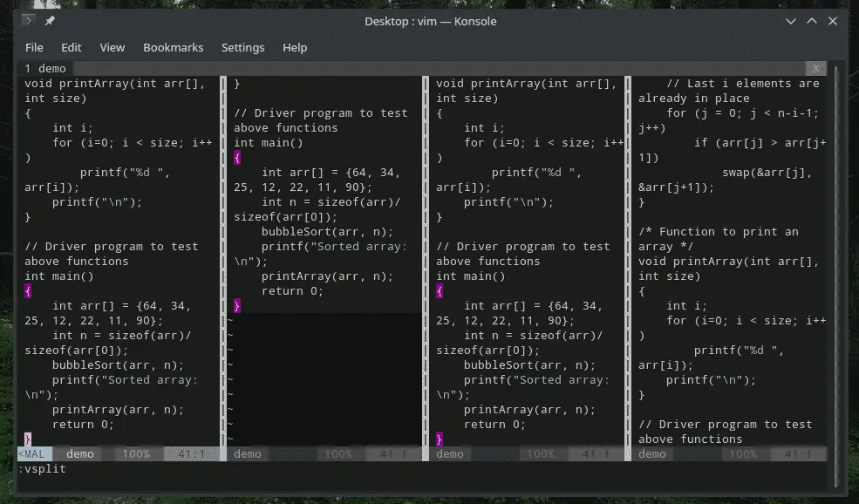Click 'return 0;' in the first pane

pyautogui.click(x=83, y=425)
